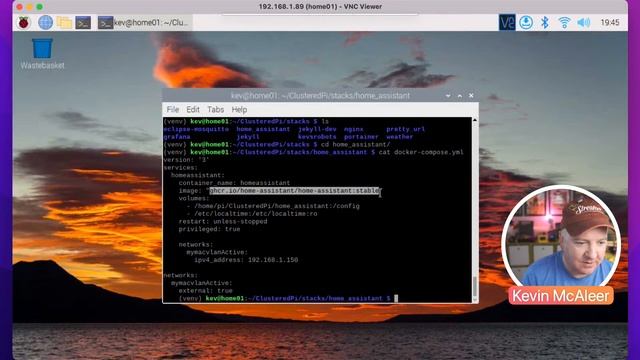640x360 pixels.
Task: Open the terminal Help menu
Action: 239,109
